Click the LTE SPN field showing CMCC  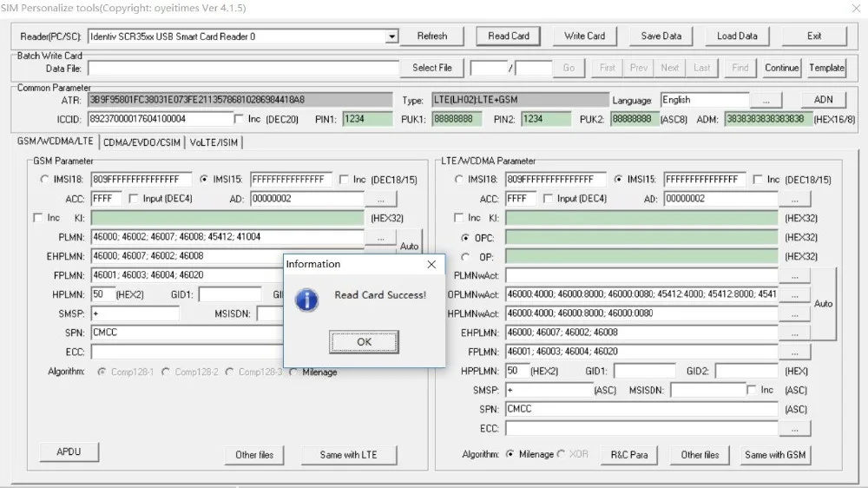(x=641, y=409)
